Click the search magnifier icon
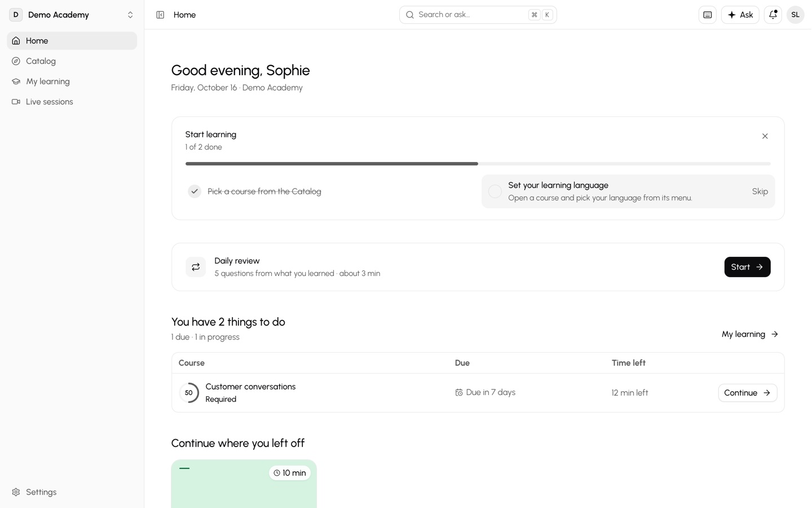812x508 pixels. coord(410,15)
